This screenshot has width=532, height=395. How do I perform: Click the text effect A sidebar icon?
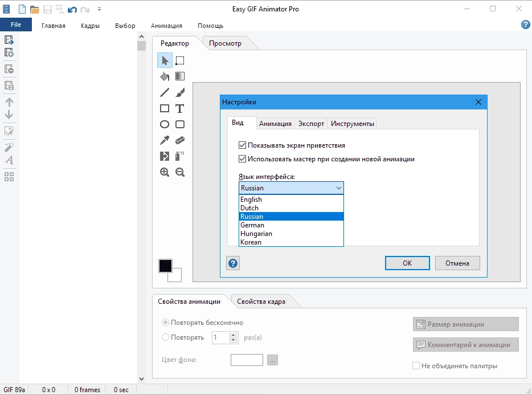(x=9, y=160)
